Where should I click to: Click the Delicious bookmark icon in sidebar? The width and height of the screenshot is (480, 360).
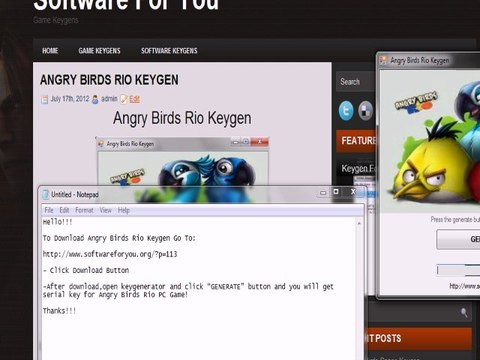(x=366, y=110)
